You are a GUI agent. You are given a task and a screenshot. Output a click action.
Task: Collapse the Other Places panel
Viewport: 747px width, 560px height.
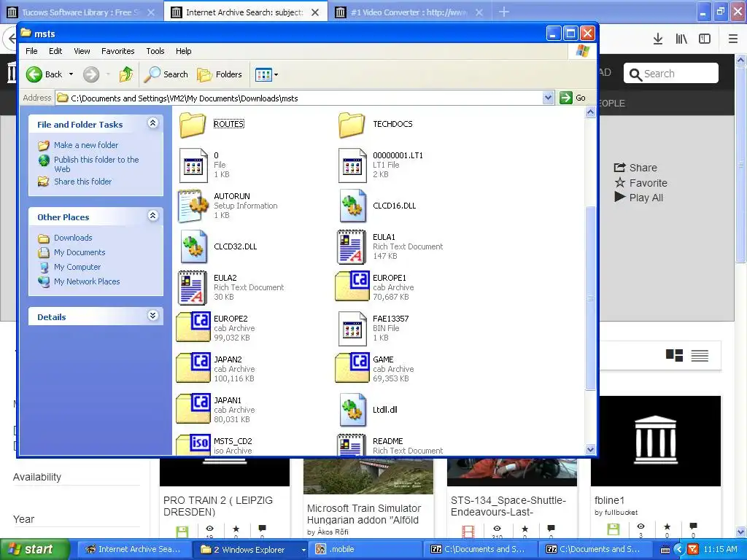coord(152,216)
